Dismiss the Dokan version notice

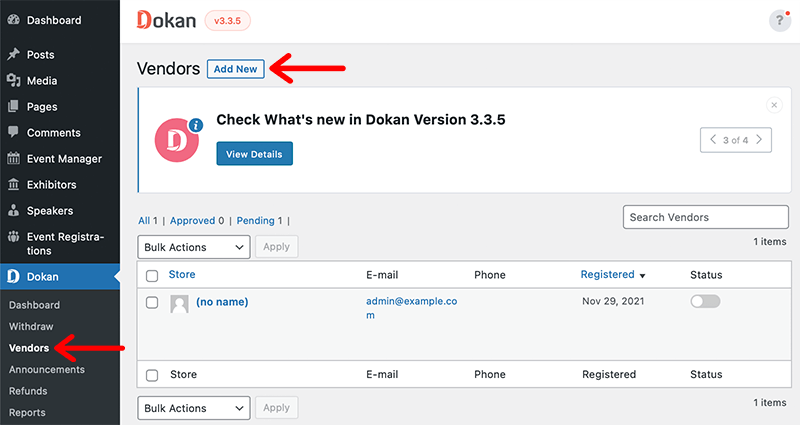pos(774,105)
